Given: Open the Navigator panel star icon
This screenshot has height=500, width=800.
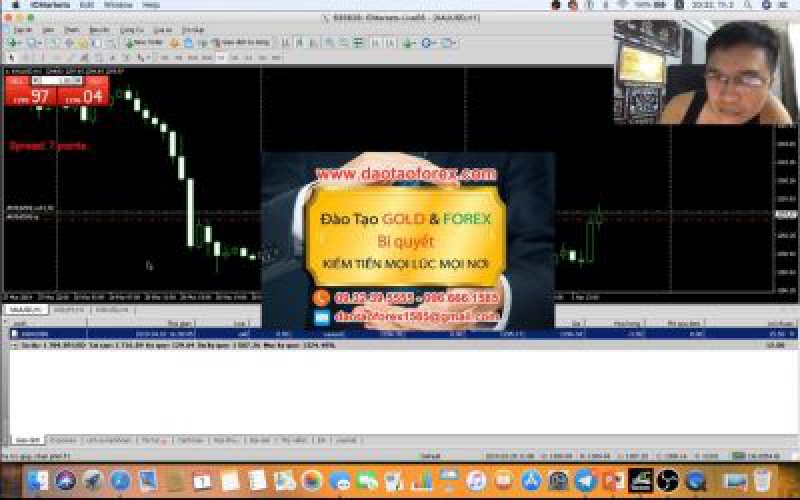Looking at the screenshot, I should (x=82, y=43).
